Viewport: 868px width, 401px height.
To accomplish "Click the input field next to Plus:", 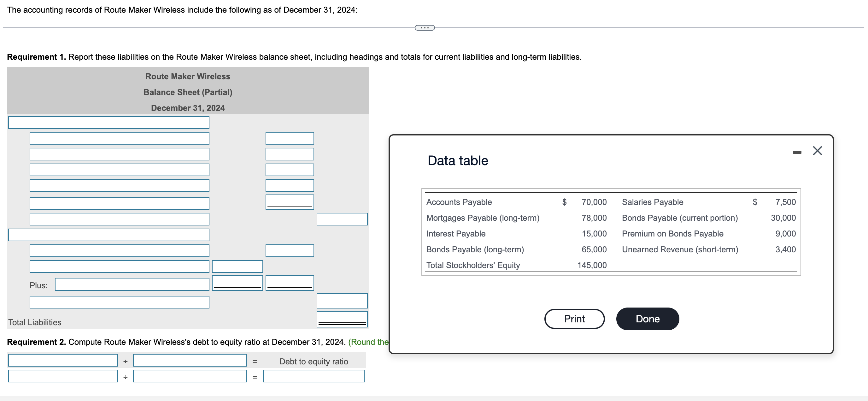I will point(132,284).
